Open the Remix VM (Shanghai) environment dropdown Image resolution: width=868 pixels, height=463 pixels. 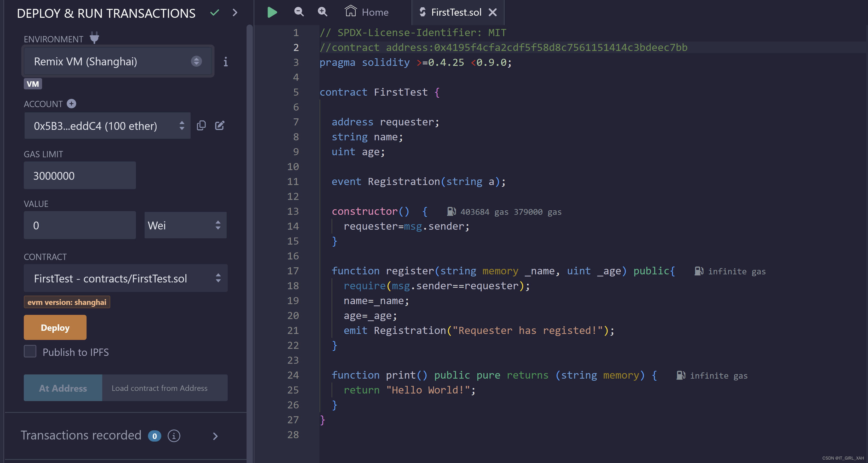click(118, 61)
